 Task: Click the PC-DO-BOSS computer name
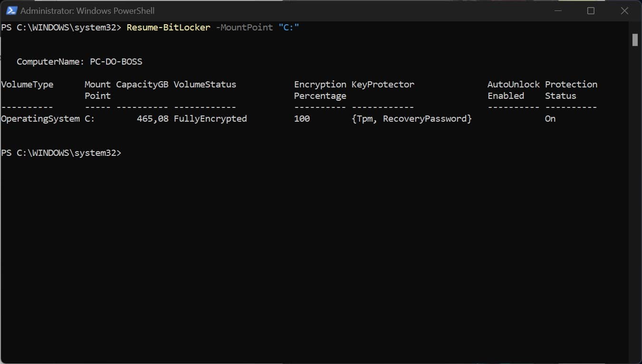116,62
